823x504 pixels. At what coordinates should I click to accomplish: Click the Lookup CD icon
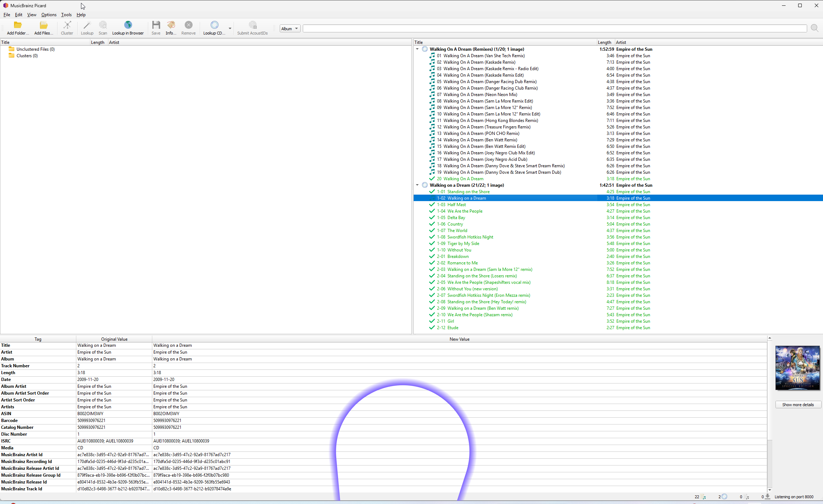(x=214, y=25)
